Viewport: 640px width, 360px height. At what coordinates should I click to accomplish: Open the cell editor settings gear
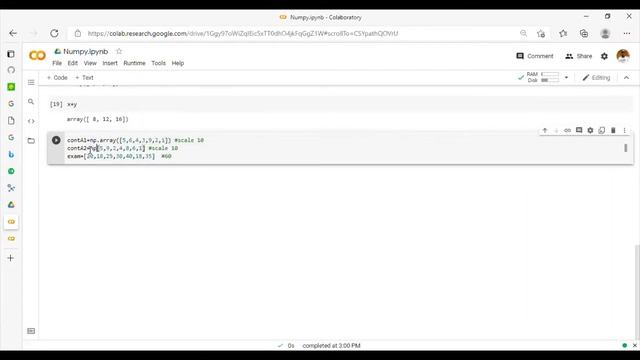(x=590, y=131)
